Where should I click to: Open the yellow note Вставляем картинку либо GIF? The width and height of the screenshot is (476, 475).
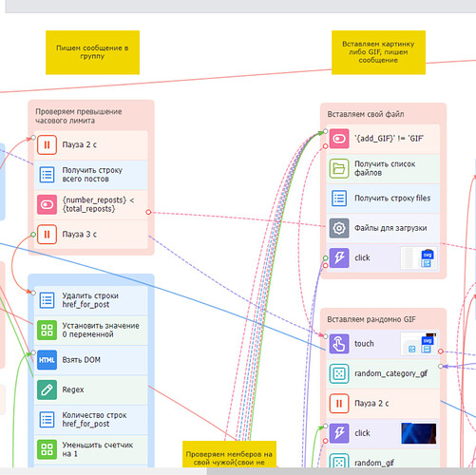pos(378,52)
